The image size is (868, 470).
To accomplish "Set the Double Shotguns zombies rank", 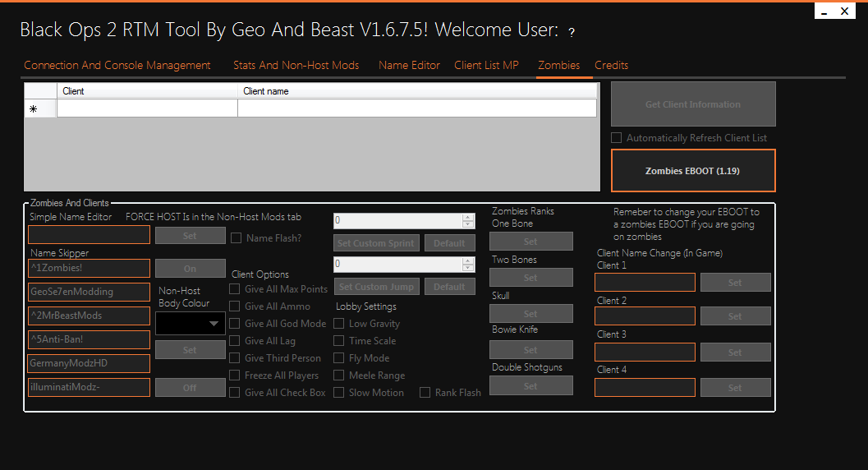I will tap(530, 386).
